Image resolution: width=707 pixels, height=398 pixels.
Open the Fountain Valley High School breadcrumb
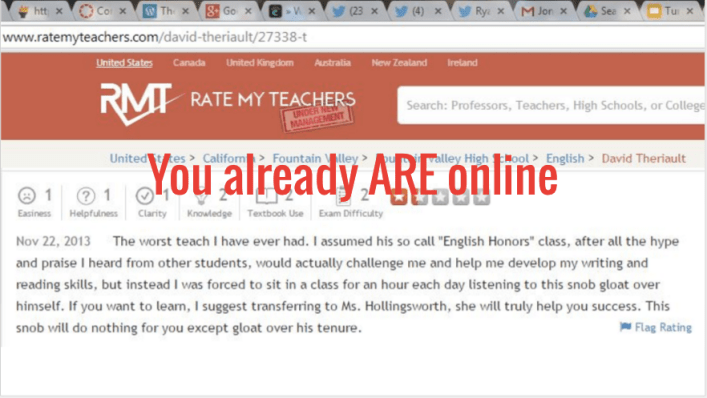coord(452,158)
